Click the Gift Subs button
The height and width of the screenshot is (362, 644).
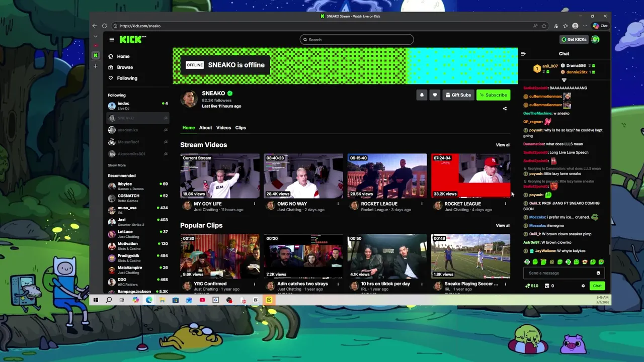[x=458, y=95]
